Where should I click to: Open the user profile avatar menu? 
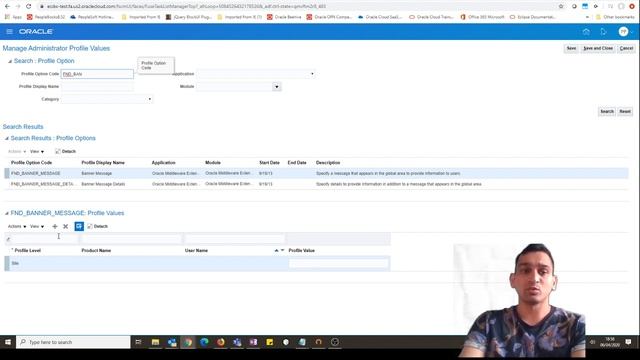click(x=623, y=31)
